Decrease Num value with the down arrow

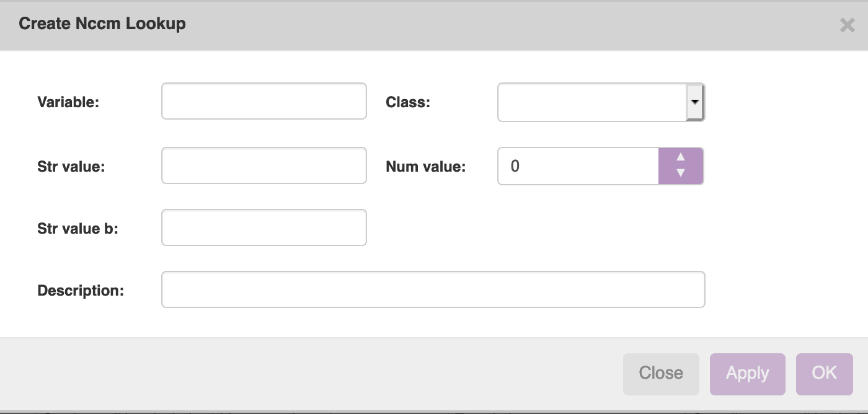pos(680,174)
